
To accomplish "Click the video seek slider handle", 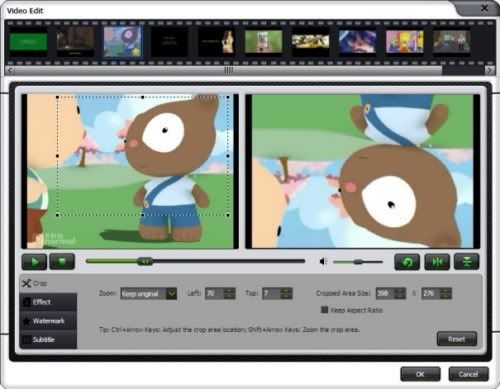I will coord(145,261).
